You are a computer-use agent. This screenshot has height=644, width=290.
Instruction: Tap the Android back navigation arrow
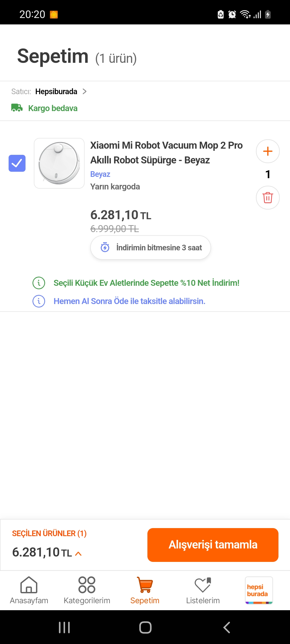coord(227,627)
